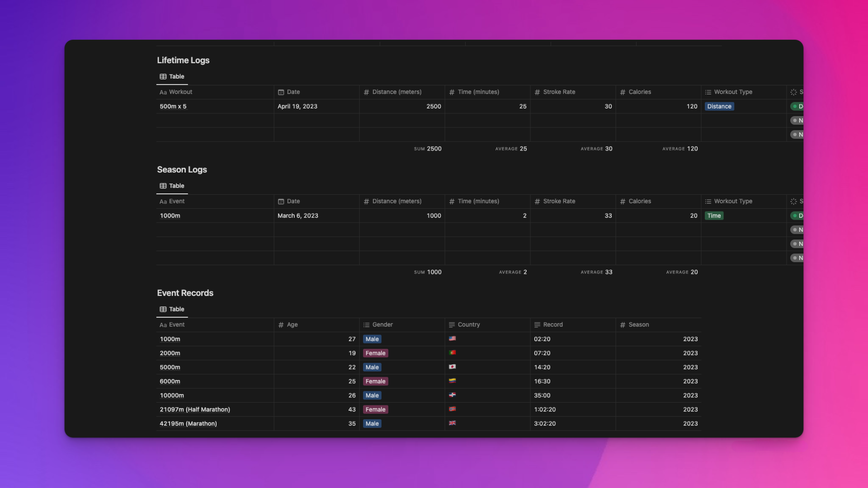Open the Gender dropdown showing Male for 1000m
Viewport: 868px width, 488px height.
coord(372,339)
